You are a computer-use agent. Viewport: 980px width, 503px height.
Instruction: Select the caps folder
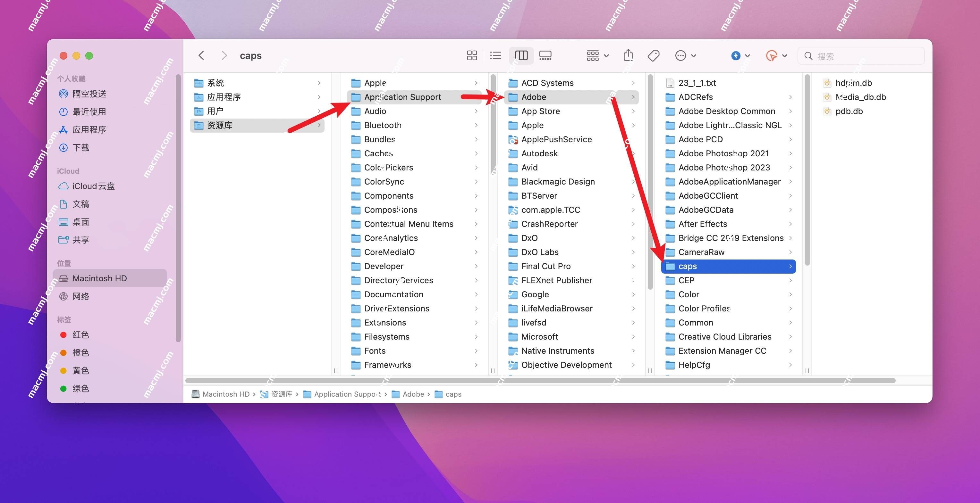click(x=728, y=266)
